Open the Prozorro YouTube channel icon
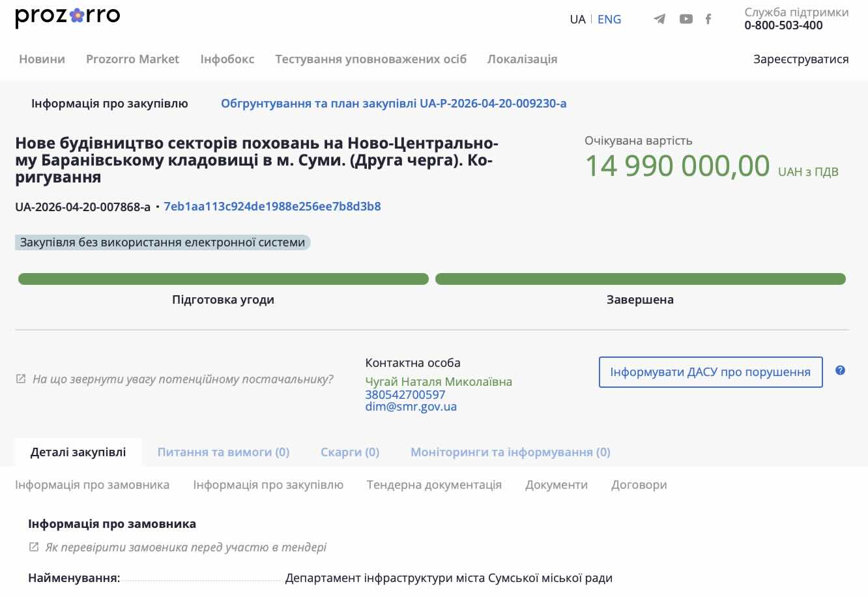 pyautogui.click(x=686, y=19)
